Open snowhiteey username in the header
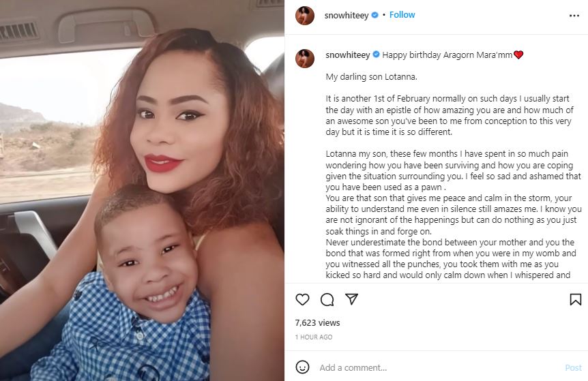The width and height of the screenshot is (588, 381). 347,15
